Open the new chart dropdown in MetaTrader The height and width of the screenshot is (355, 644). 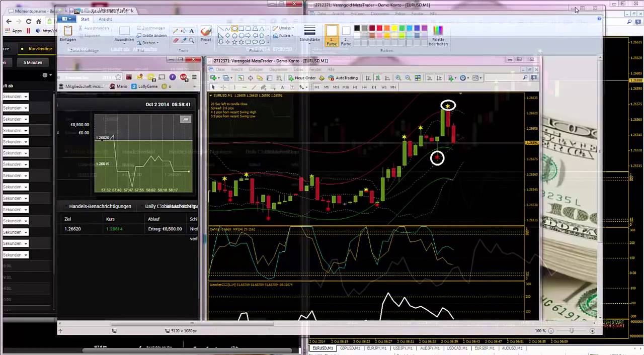[x=216, y=78]
